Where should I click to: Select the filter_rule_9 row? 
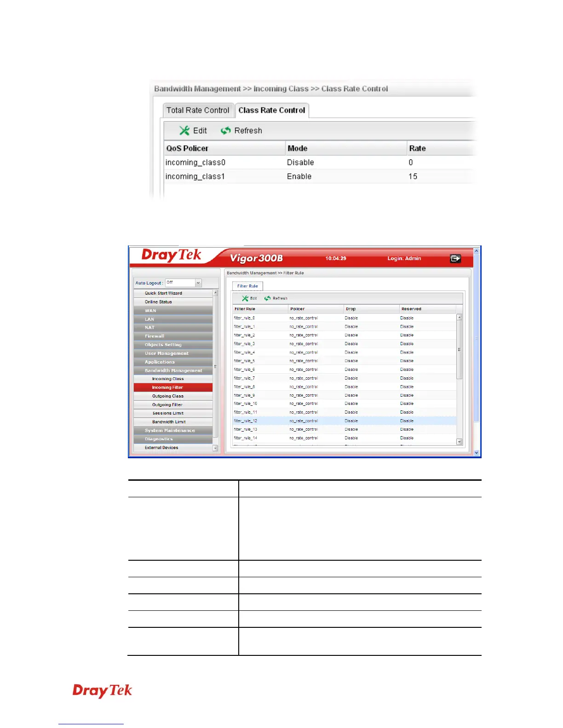345,395
